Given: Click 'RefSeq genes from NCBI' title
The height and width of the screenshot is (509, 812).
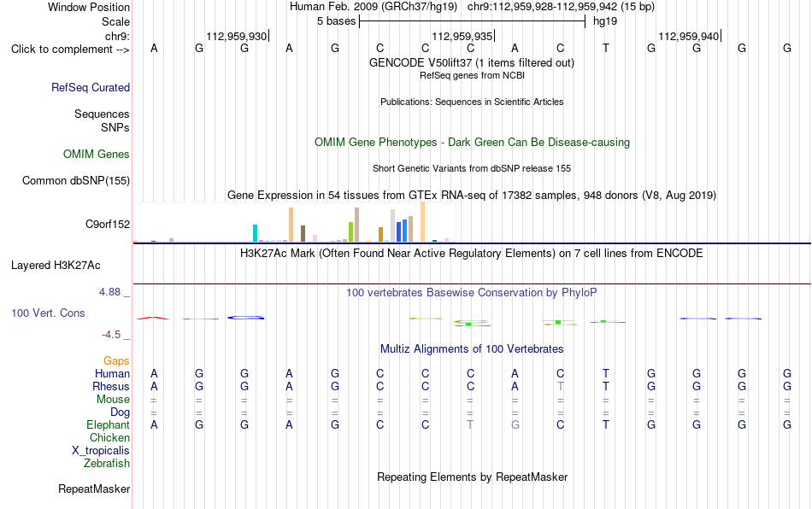Looking at the screenshot, I should (x=473, y=75).
